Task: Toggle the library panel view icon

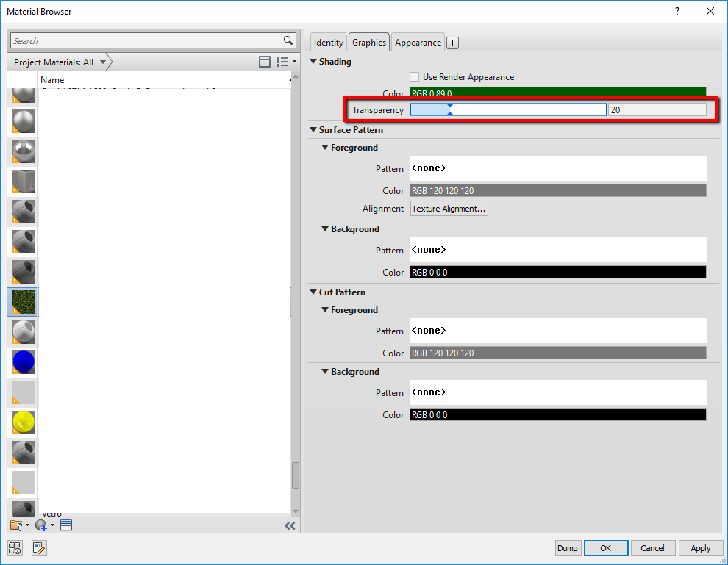Action: click(265, 62)
